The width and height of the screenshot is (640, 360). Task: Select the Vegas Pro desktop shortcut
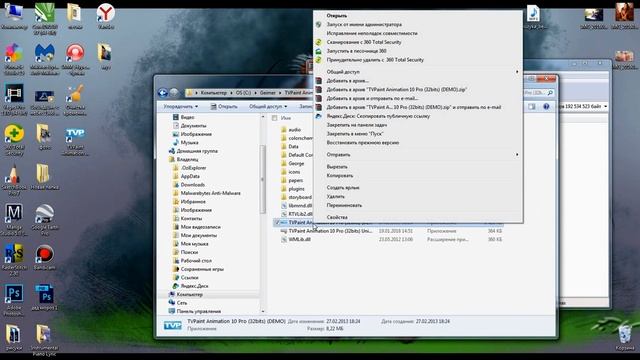pos(14,100)
